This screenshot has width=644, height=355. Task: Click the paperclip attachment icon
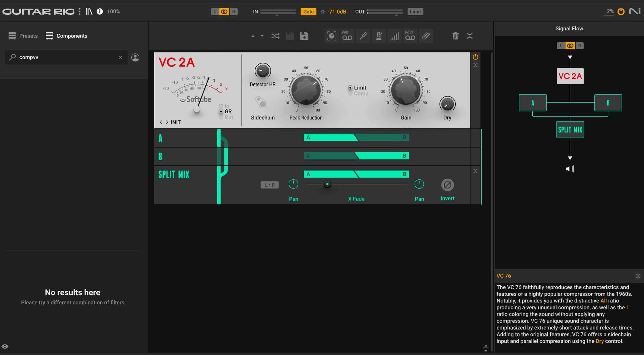(426, 36)
